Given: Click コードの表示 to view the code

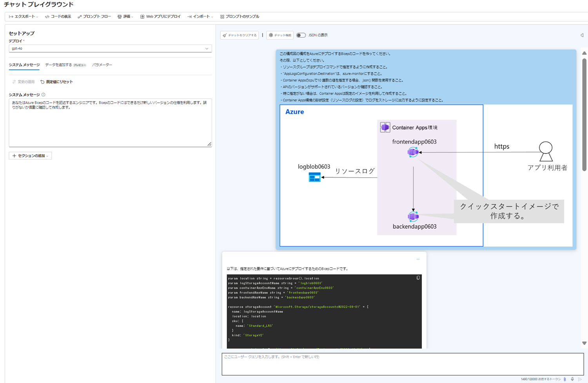Looking at the screenshot, I should pyautogui.click(x=58, y=16).
